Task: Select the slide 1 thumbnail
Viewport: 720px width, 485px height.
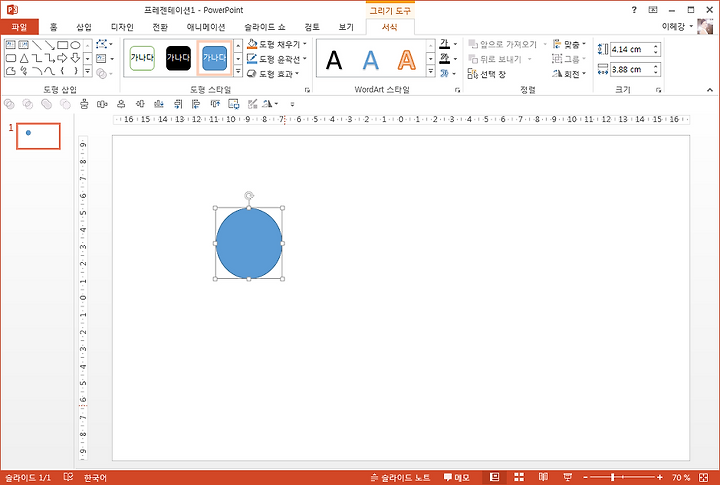Action: pos(38,136)
